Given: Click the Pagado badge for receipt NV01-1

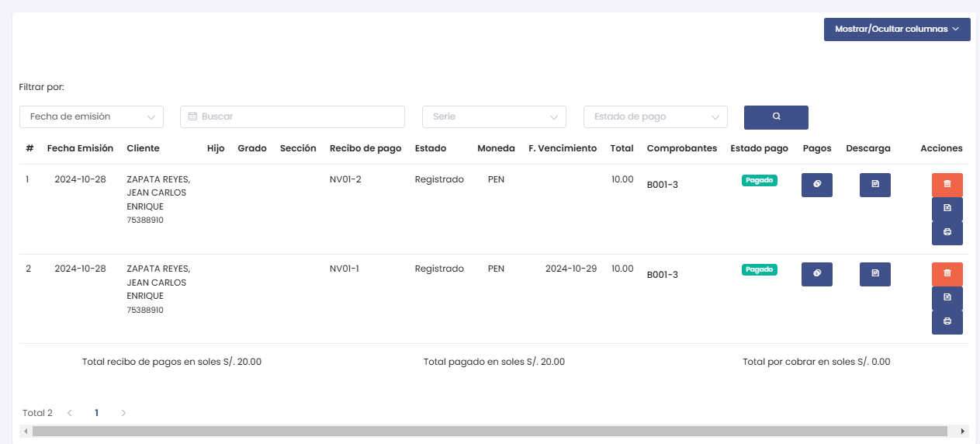Looking at the screenshot, I should (760, 269).
